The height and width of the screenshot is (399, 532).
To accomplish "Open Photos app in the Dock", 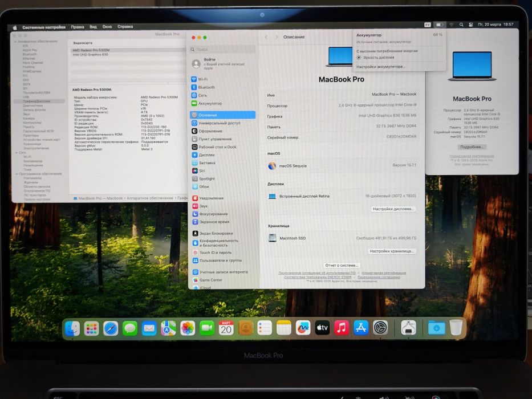I will pos(188,328).
